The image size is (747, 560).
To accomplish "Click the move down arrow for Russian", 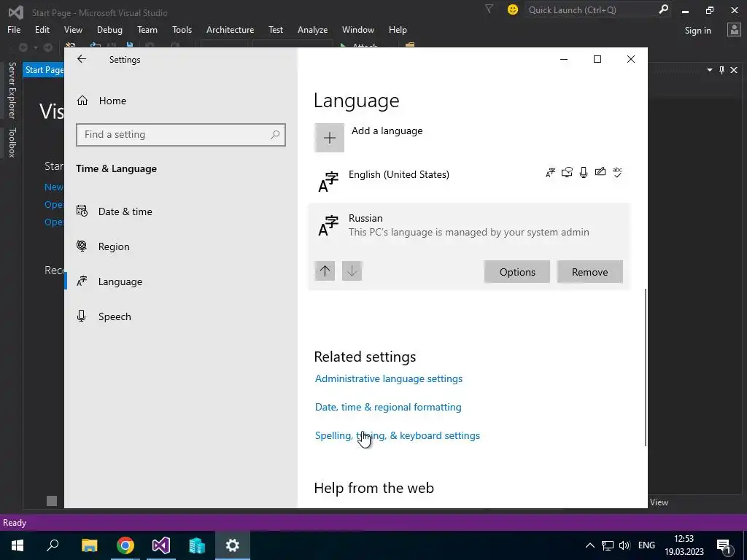I will coord(352,271).
